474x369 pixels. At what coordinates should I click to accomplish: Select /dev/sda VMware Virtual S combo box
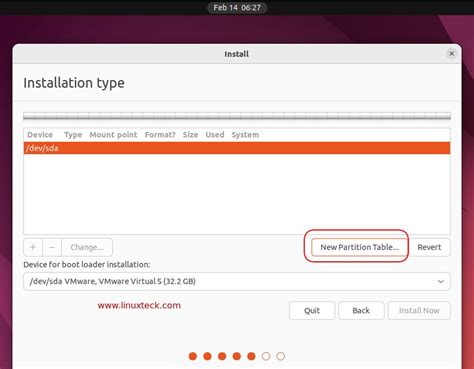pos(237,281)
